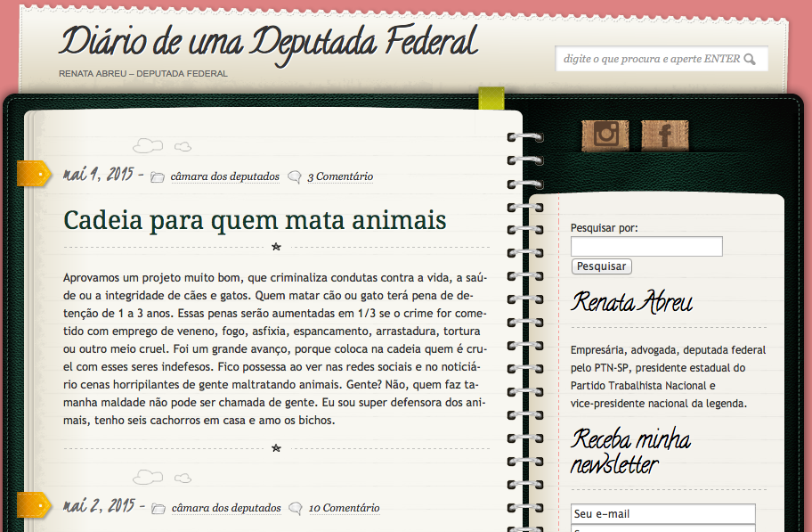Click the orange tag beside mai 4, 2015
The width and height of the screenshot is (812, 532).
(33, 174)
